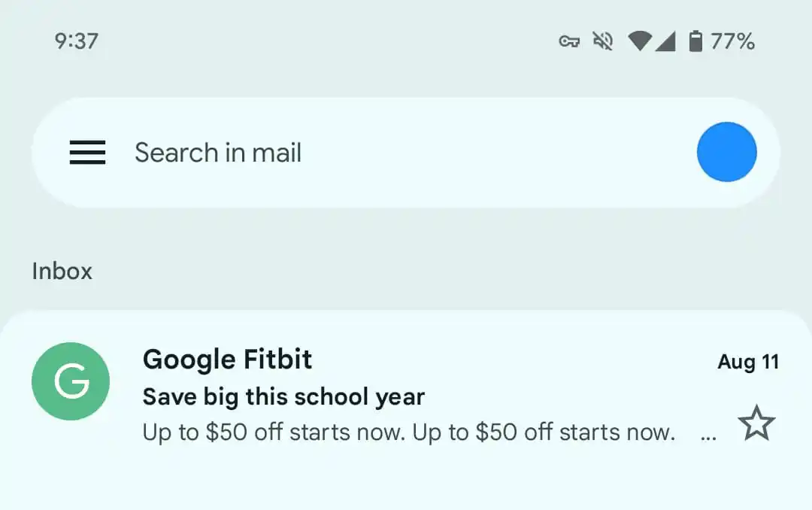
Task: Star the Google Fitbit email
Action: 756,424
